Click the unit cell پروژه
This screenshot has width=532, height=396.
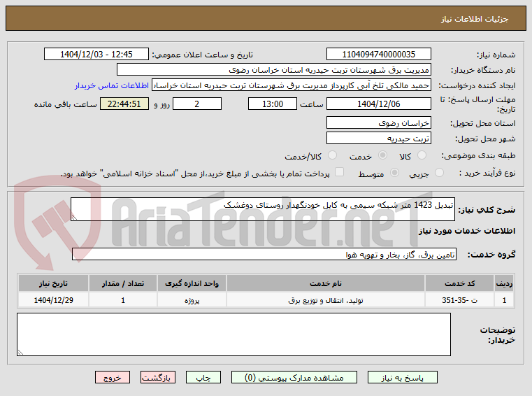(x=192, y=300)
